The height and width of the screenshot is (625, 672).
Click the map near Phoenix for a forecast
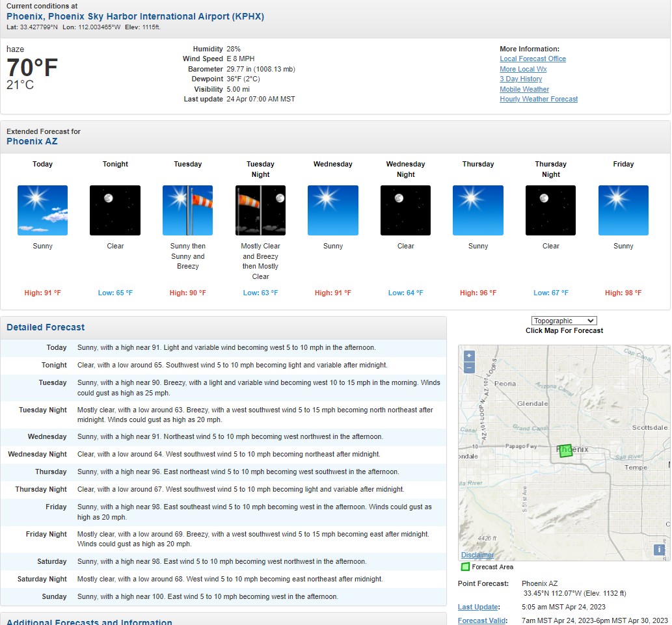point(565,450)
